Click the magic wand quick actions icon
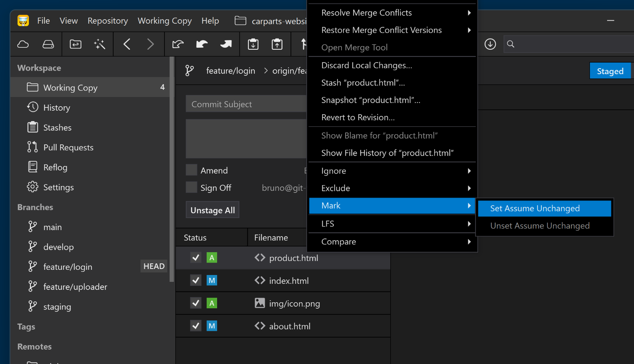Screen dimensions: 634x364 [x=100, y=44]
